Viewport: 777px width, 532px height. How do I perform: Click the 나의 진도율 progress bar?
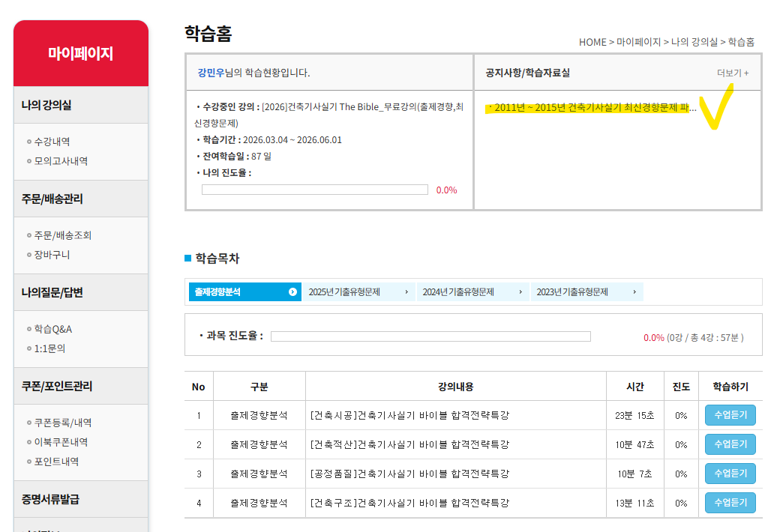point(314,190)
